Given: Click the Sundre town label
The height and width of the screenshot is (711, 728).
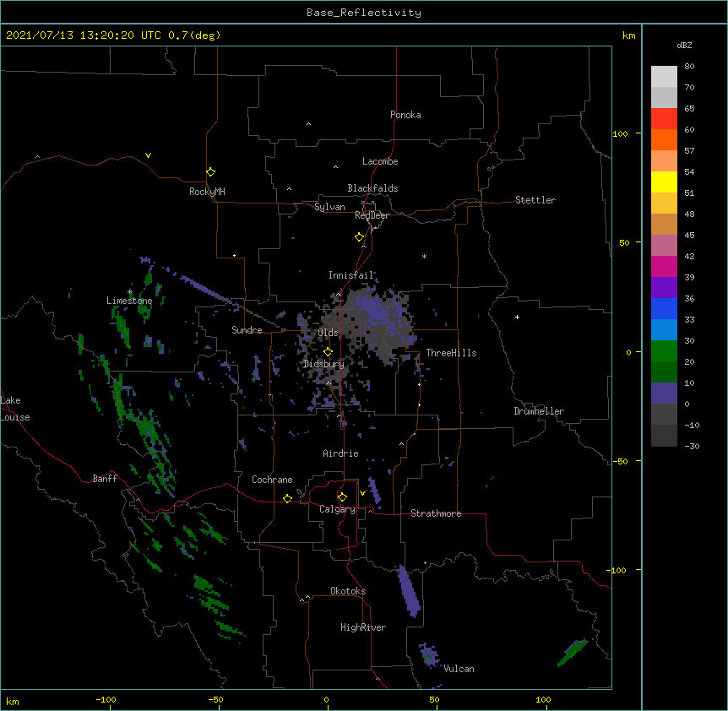Looking at the screenshot, I should click(x=247, y=330).
